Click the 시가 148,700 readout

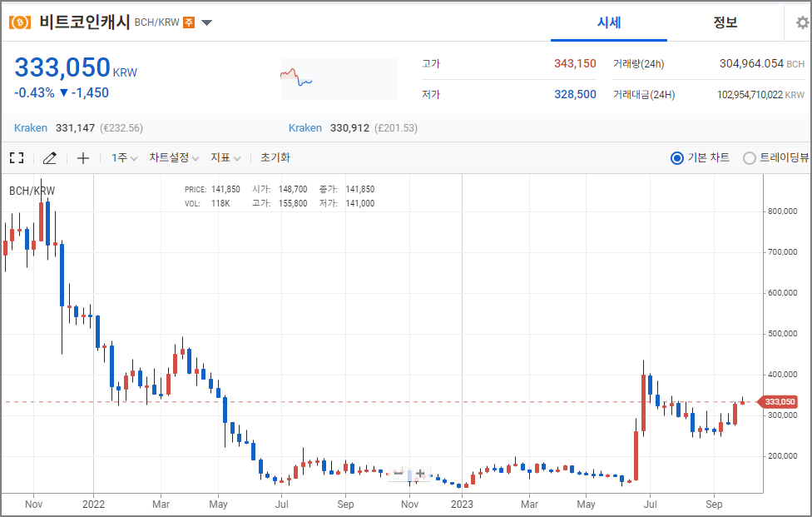tap(280, 190)
